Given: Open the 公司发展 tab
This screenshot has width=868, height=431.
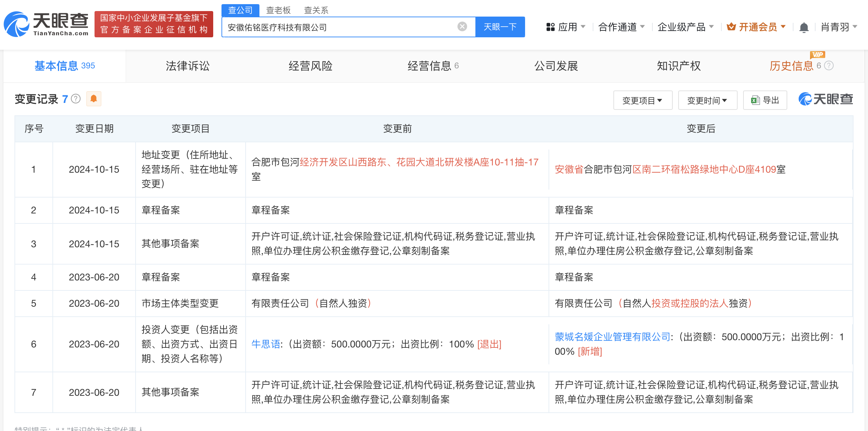Looking at the screenshot, I should [556, 66].
